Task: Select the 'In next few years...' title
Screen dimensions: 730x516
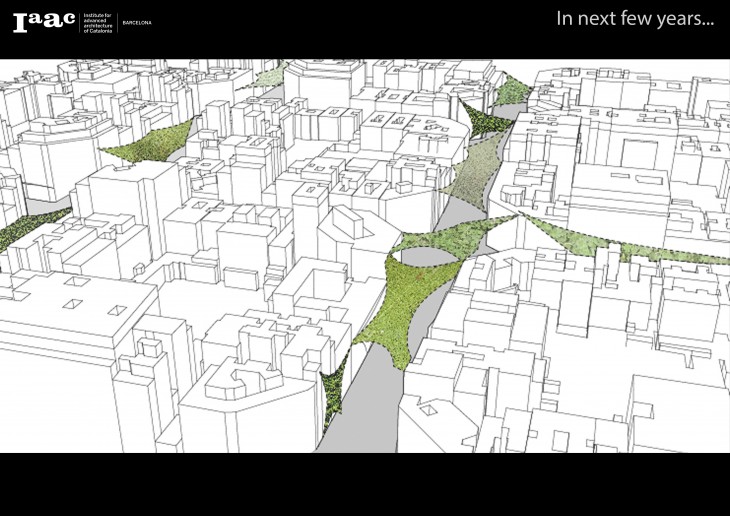Action: click(x=634, y=19)
